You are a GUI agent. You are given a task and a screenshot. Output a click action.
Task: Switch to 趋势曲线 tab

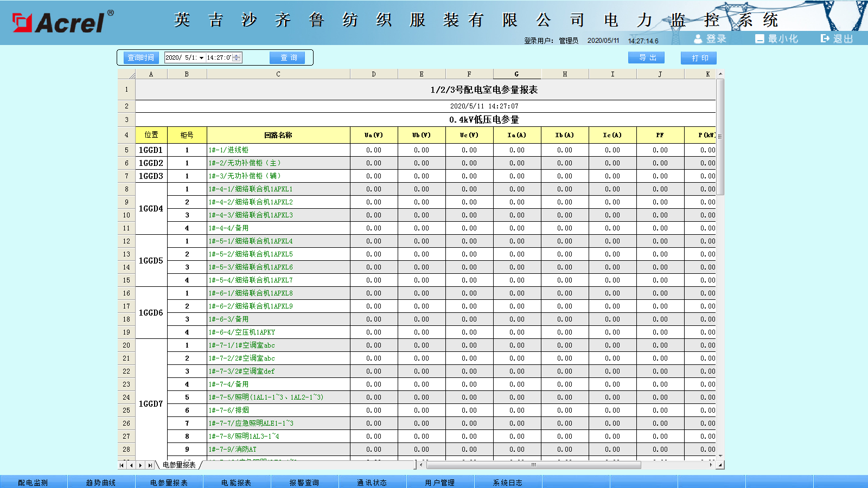click(101, 482)
